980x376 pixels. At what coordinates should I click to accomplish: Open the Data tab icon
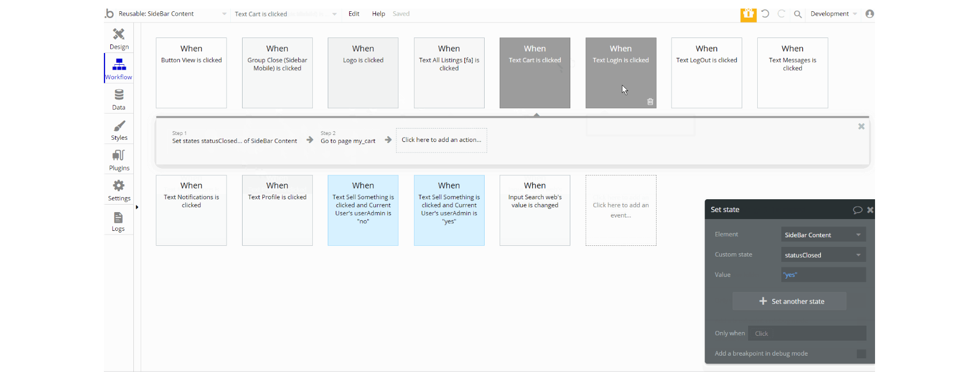coord(119,95)
